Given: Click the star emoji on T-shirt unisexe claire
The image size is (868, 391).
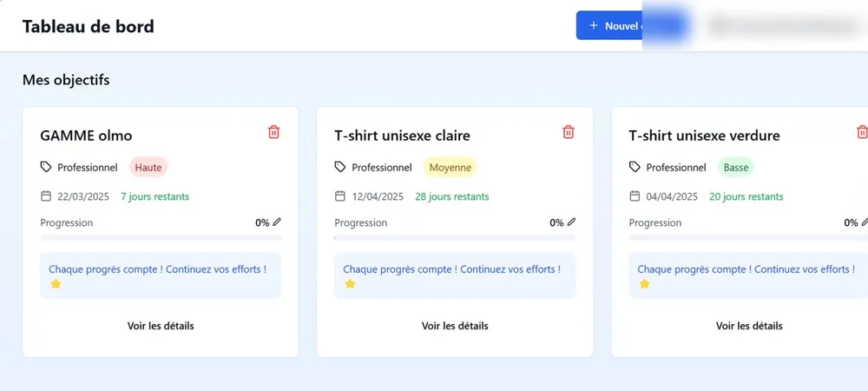Looking at the screenshot, I should pyautogui.click(x=350, y=283).
